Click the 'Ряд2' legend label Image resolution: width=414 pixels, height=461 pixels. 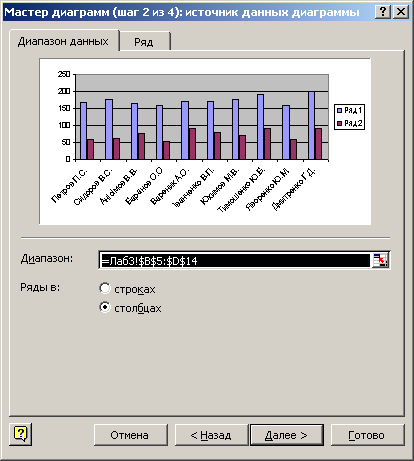coord(353,123)
